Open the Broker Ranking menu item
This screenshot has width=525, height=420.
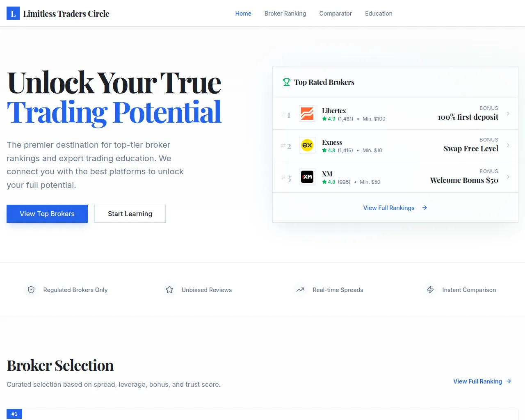285,14
